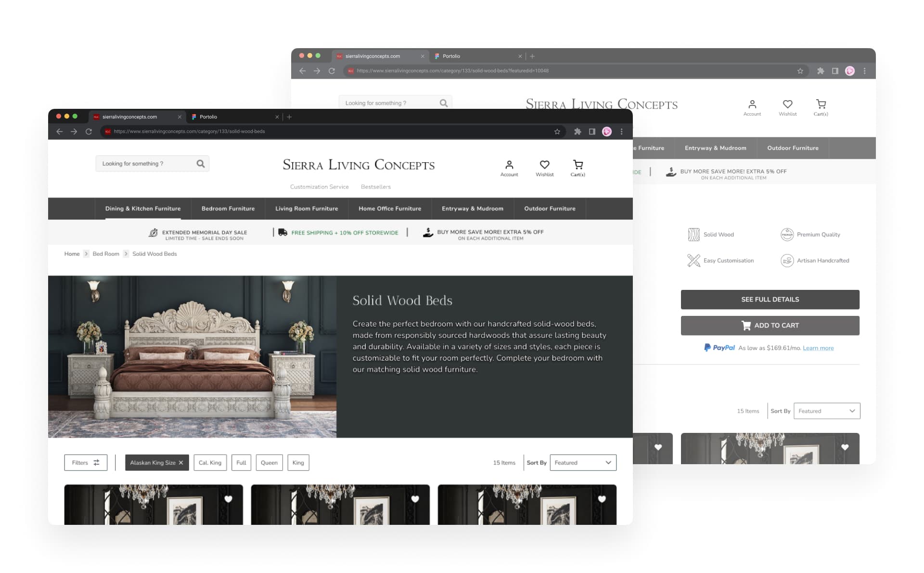Toggle side panel icon in front browser
This screenshot has height=573, width=924.
click(x=592, y=131)
